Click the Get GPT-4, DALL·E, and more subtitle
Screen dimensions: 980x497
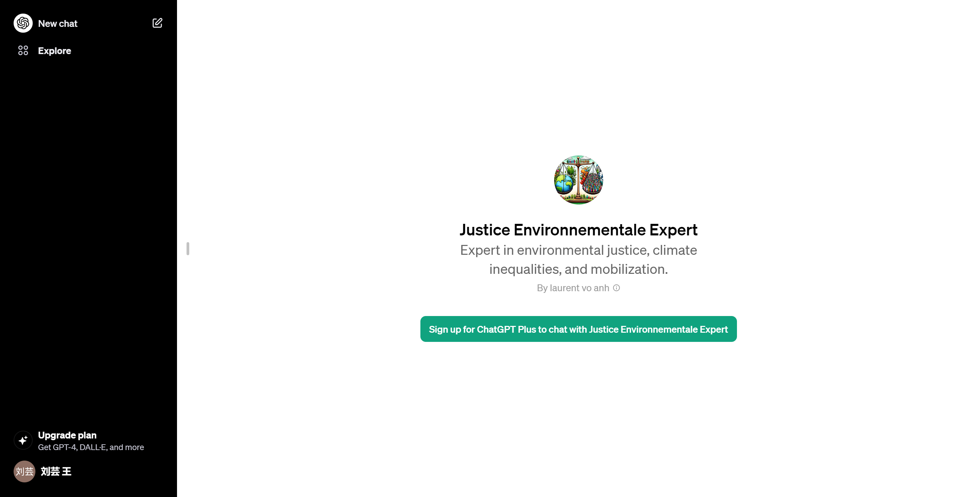click(91, 447)
